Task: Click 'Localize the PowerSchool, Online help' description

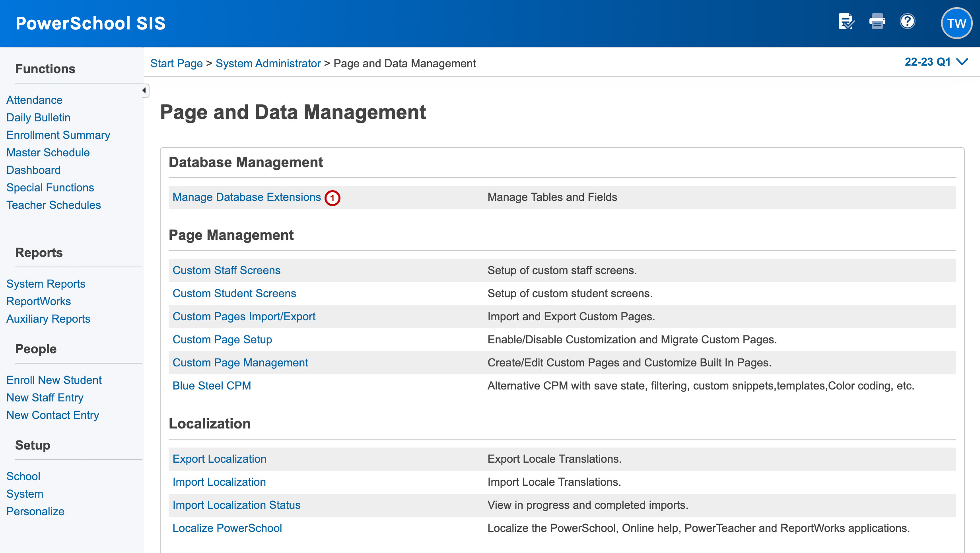Action: 699,528
